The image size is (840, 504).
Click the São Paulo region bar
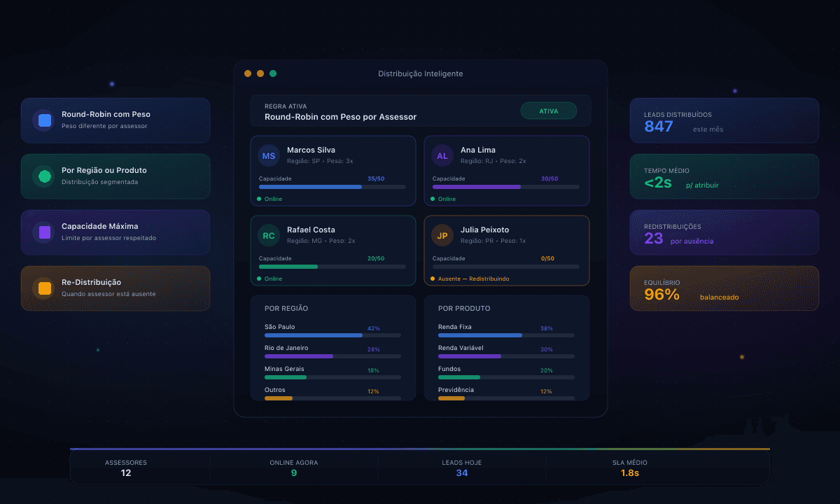(x=332, y=335)
